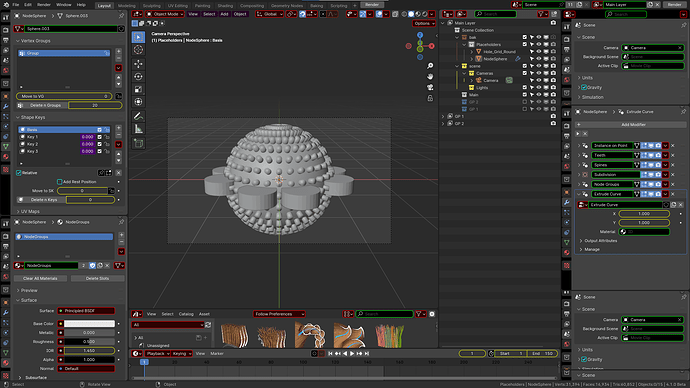690x388 pixels.
Task: Toggle exclude checkbox for GP 2 collection
Action: (525, 102)
